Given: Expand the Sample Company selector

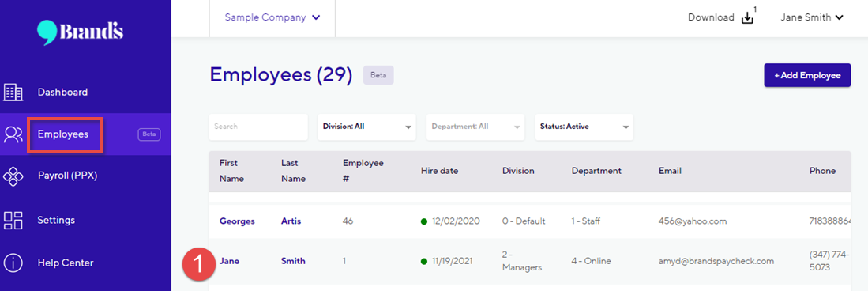Looking at the screenshot, I should point(272,17).
